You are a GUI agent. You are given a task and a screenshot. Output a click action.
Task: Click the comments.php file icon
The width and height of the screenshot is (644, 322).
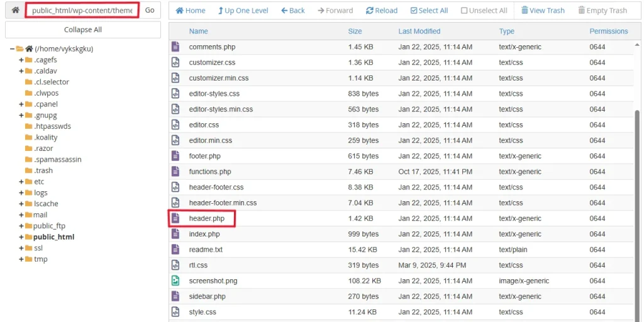[175, 47]
